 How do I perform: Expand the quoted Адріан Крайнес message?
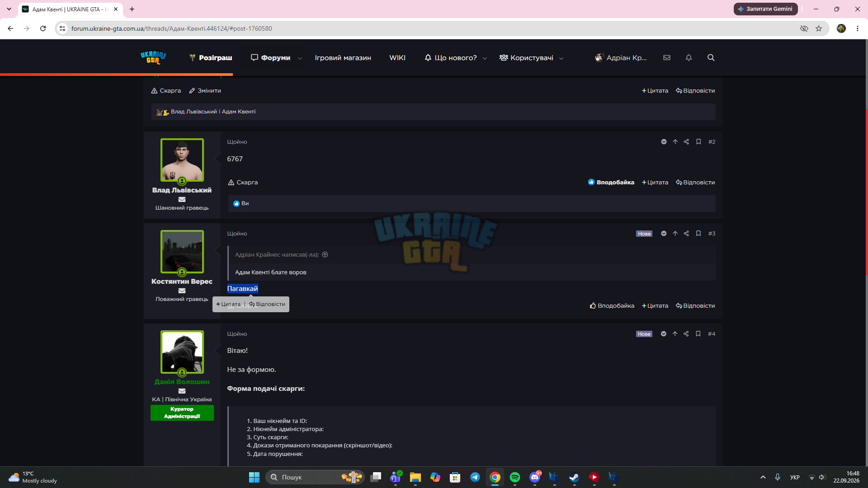coord(325,255)
